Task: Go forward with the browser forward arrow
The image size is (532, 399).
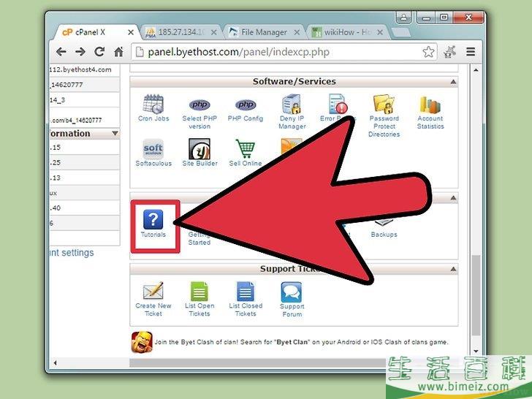Action: point(80,52)
